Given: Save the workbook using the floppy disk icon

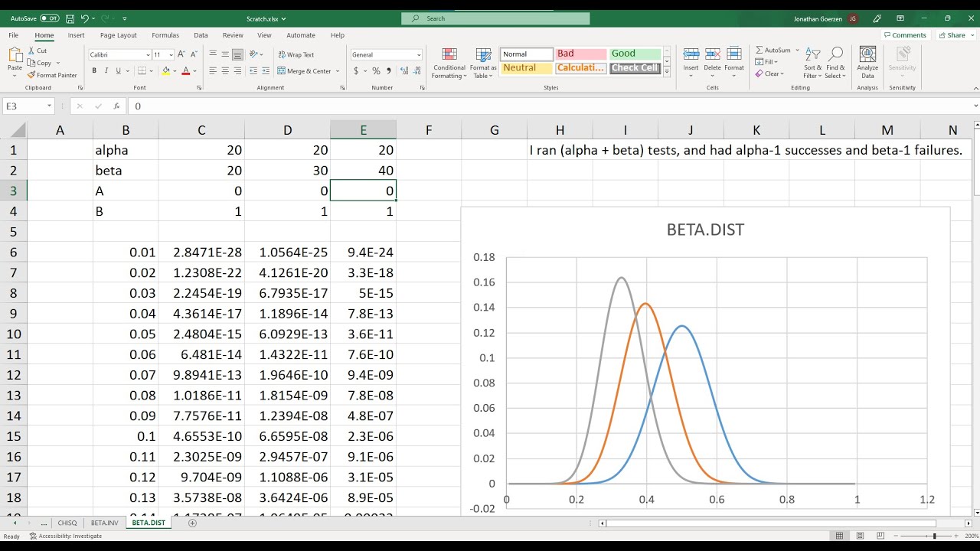Looking at the screenshot, I should (x=70, y=18).
